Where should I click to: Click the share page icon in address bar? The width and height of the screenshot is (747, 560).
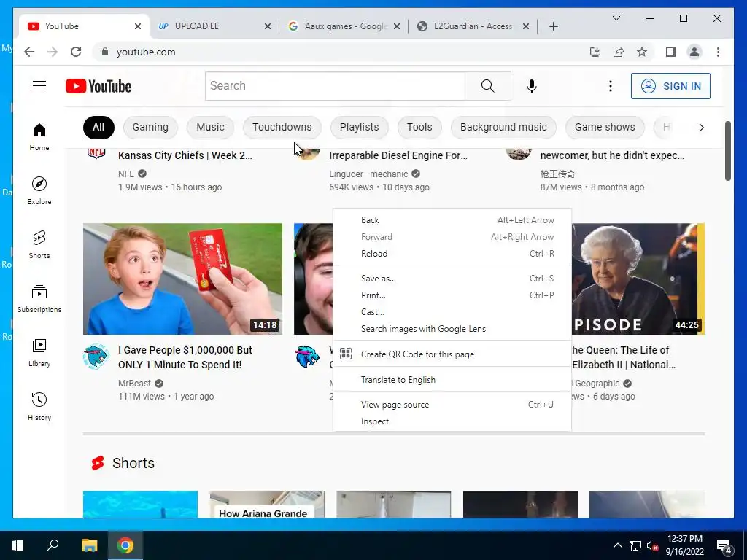pyautogui.click(x=619, y=52)
